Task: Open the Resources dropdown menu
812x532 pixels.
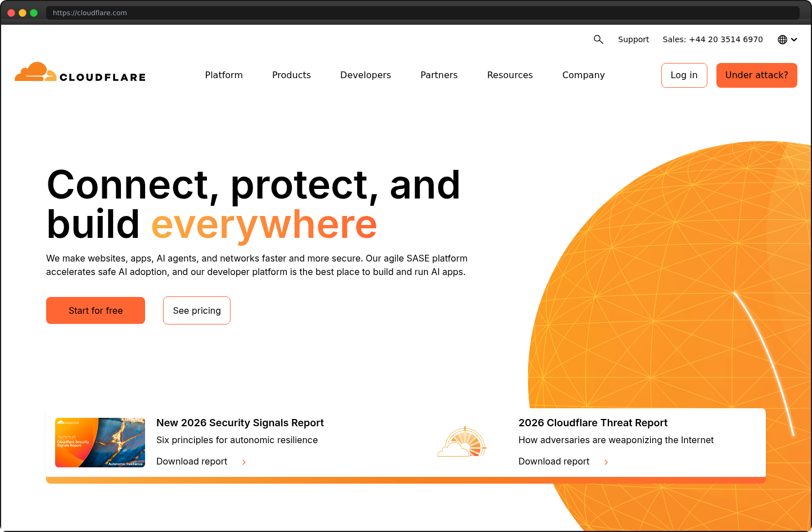Action: point(509,75)
